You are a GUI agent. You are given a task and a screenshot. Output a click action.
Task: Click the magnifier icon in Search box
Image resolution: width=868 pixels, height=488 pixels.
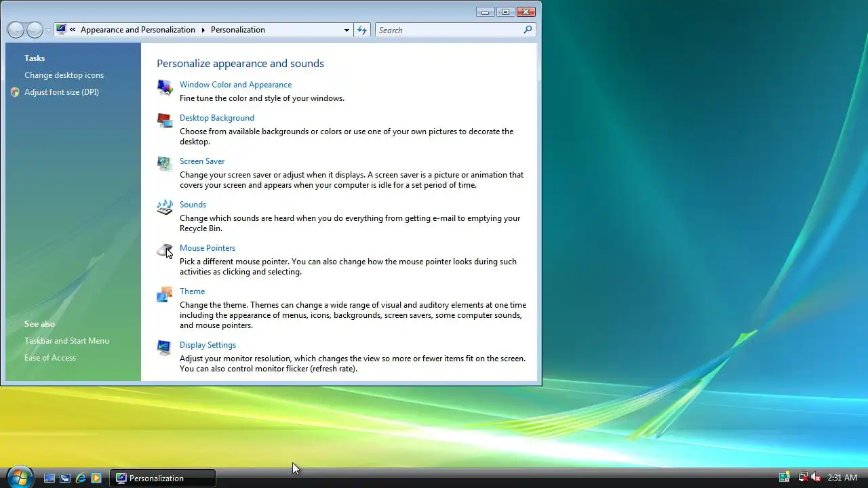[x=528, y=30]
